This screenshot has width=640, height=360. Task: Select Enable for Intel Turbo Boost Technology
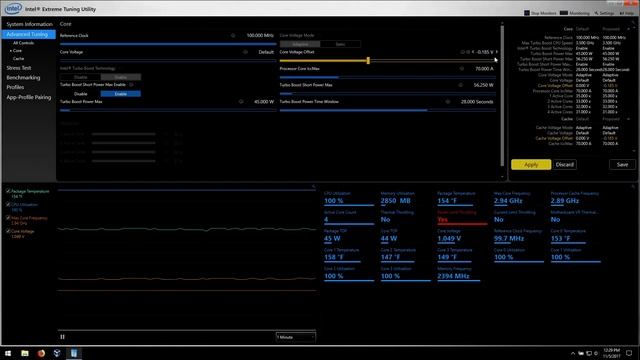tap(120, 77)
